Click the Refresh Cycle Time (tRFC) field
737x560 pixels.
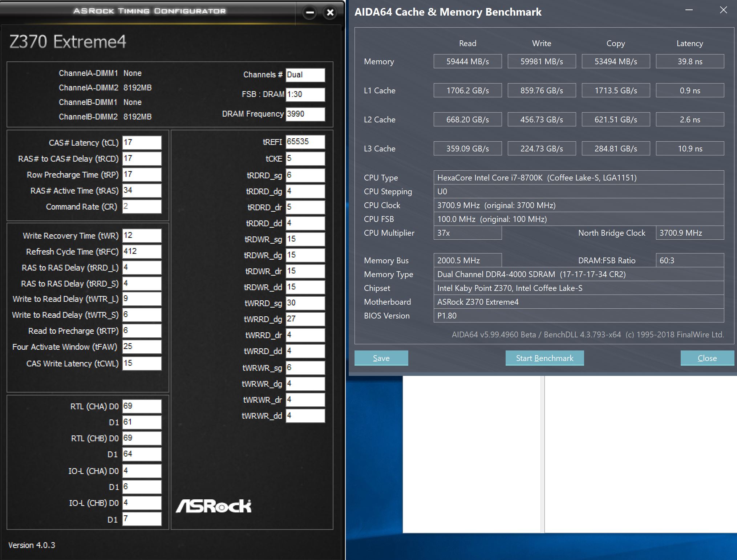pos(142,251)
